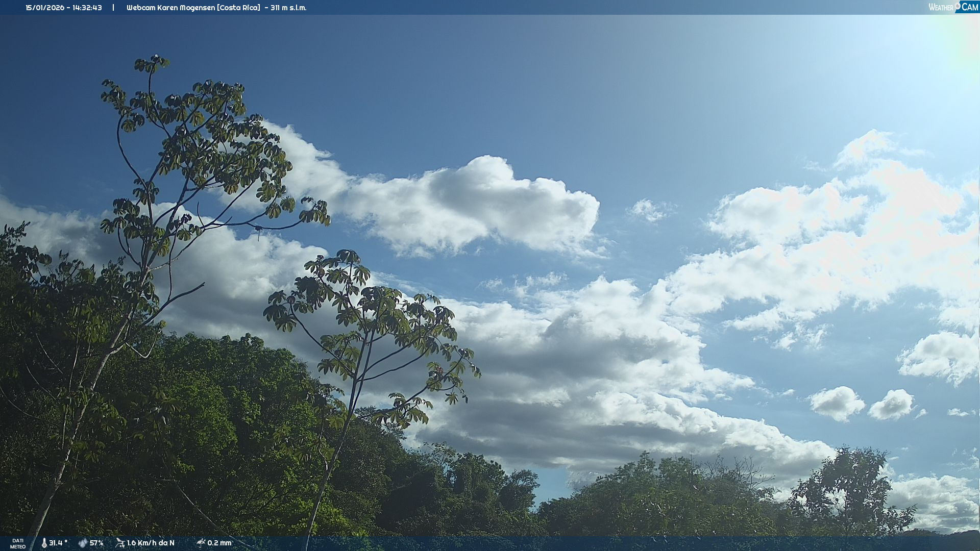Click the 0.2 mm rainfall value
This screenshot has height=551, width=980.
coord(219,543)
